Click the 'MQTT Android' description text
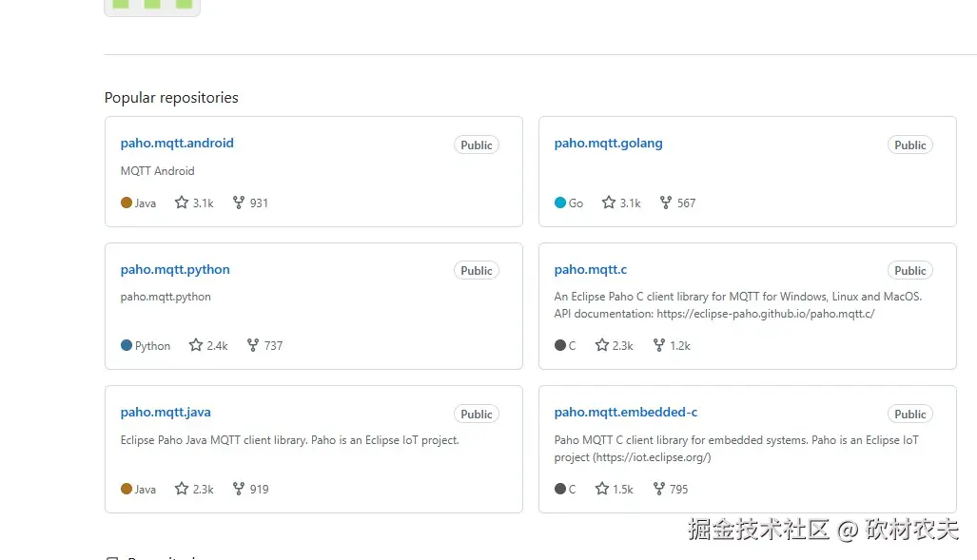 [158, 171]
